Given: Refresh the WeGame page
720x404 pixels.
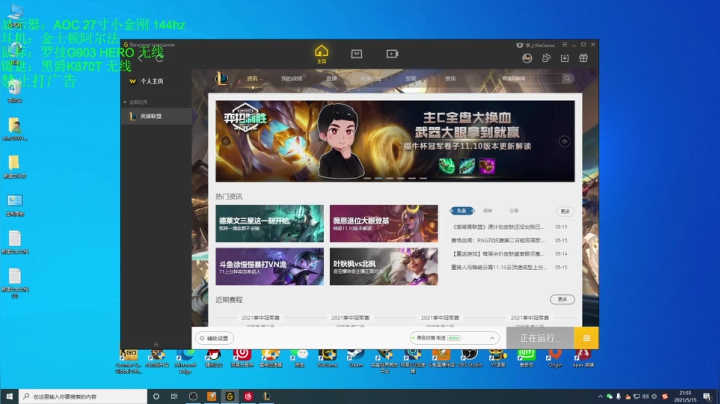Looking at the screenshot, I should (x=159, y=59).
